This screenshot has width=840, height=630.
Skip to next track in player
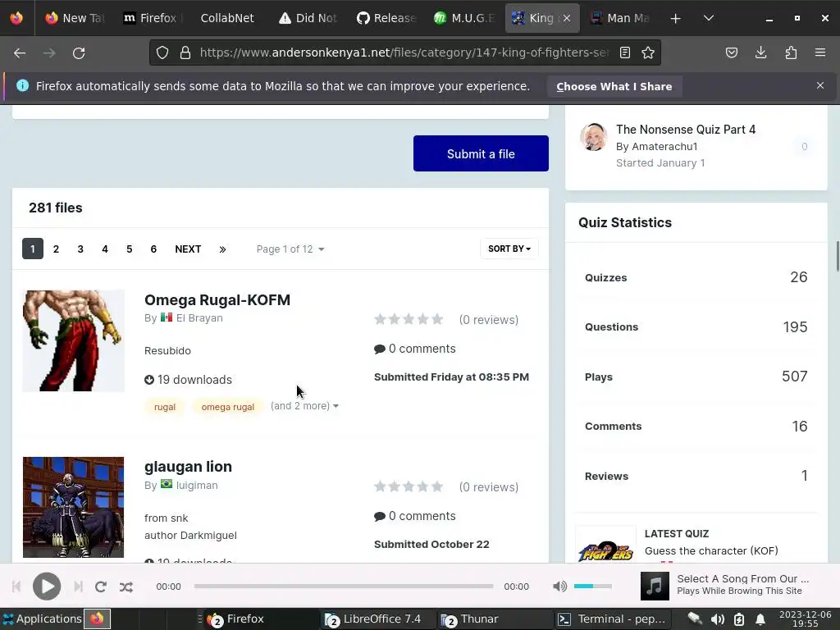point(78,587)
